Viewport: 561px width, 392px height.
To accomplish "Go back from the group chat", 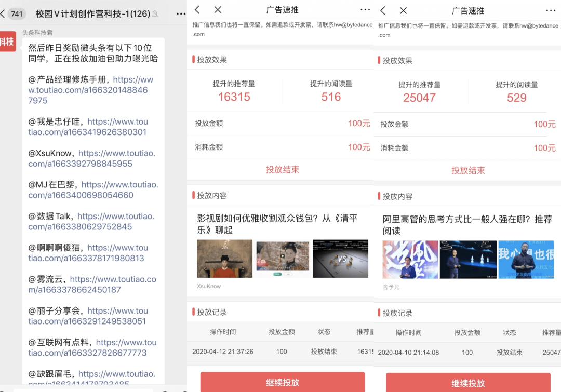I will tap(3, 14).
